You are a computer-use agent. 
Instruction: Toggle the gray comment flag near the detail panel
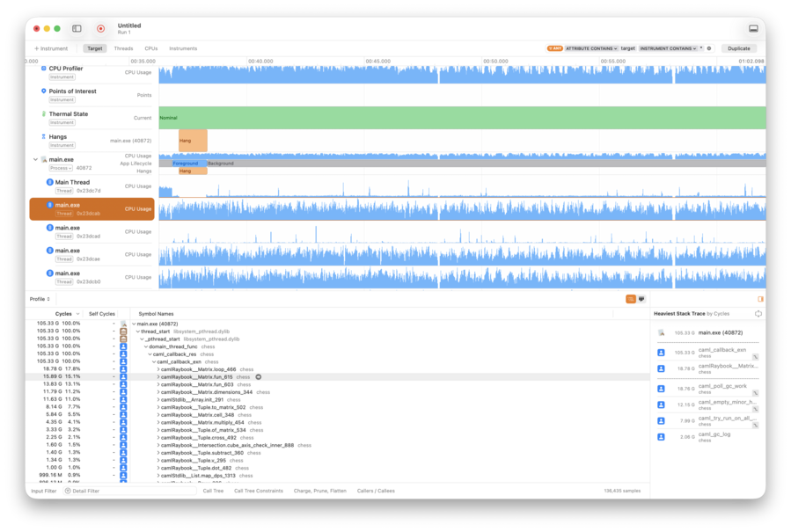point(642,299)
